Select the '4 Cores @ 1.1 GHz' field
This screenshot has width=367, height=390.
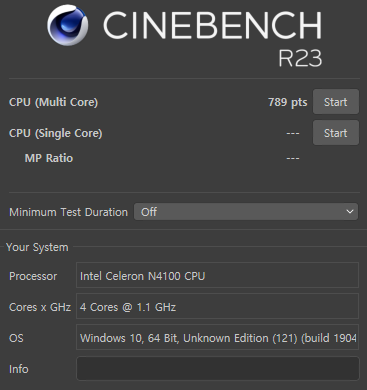point(217,306)
